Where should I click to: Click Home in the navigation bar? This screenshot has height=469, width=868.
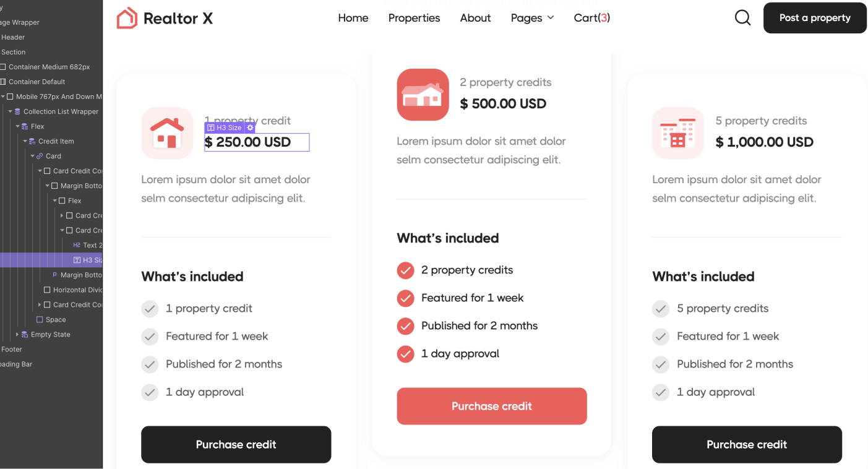tap(353, 18)
